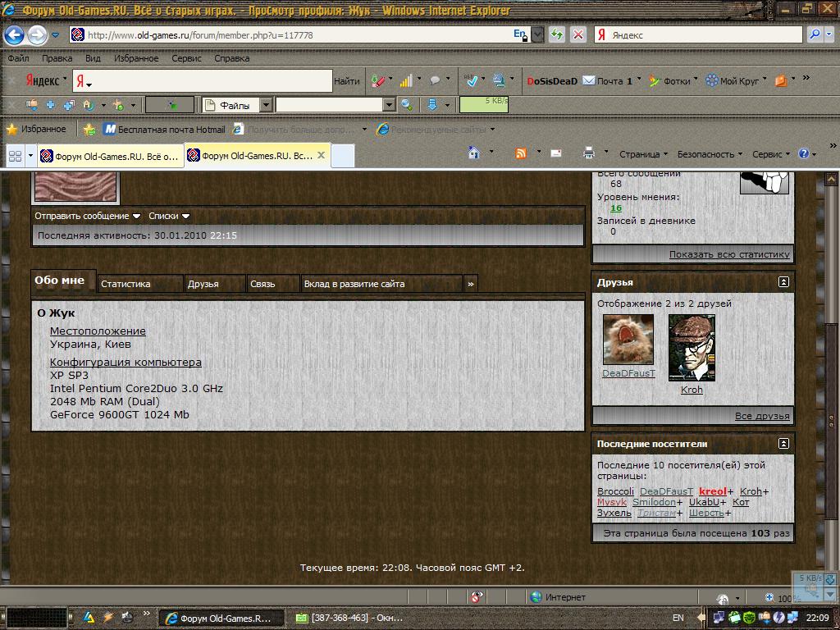This screenshot has width=840, height=630.
Task: Click the EN language indicator in the taskbar
Action: tap(678, 618)
